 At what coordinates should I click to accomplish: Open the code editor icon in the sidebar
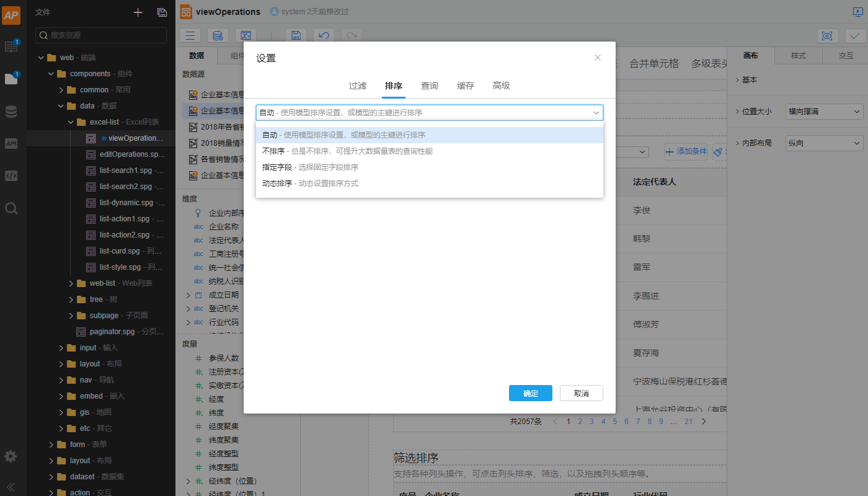(10, 175)
